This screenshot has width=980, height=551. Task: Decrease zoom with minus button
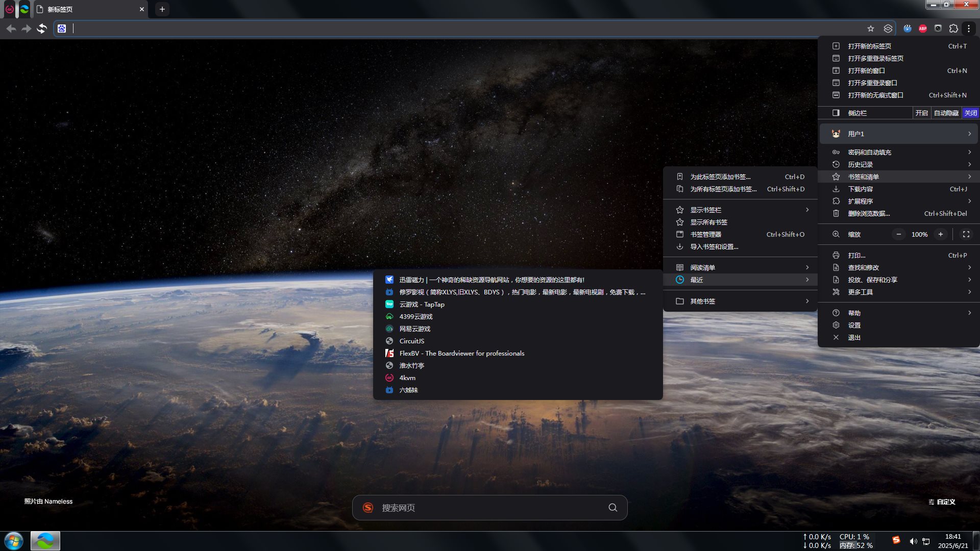click(899, 235)
